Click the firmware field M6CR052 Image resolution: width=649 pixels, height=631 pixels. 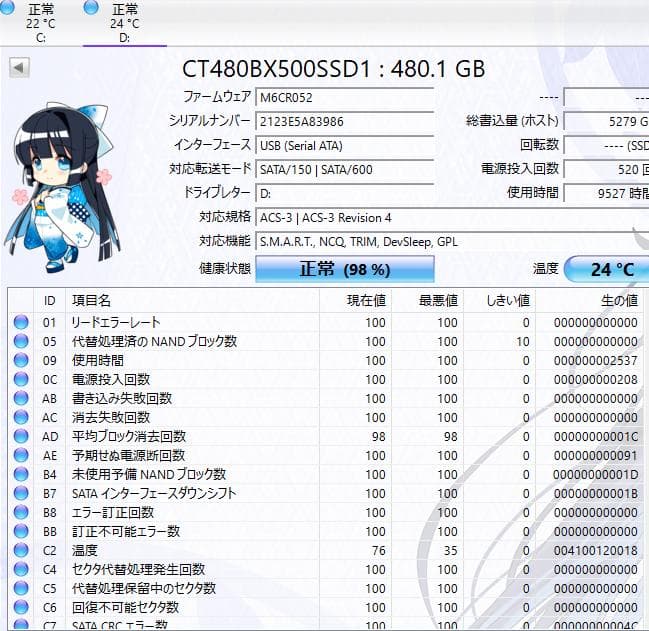coord(344,98)
